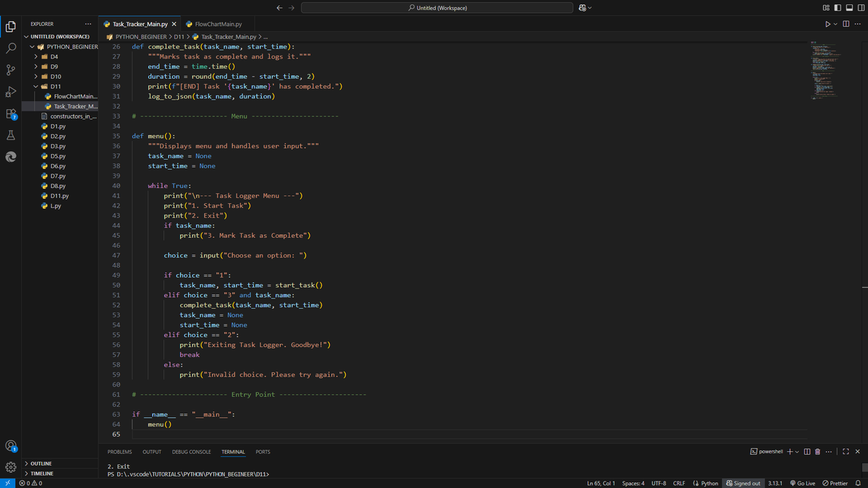Open the Search view in activity bar
This screenshot has height=488, width=868.
pyautogui.click(x=11, y=48)
